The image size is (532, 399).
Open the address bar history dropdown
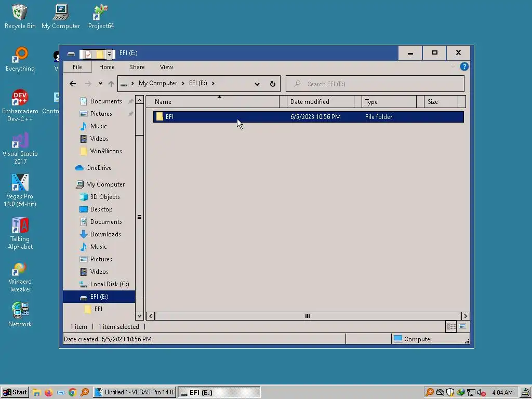click(257, 84)
